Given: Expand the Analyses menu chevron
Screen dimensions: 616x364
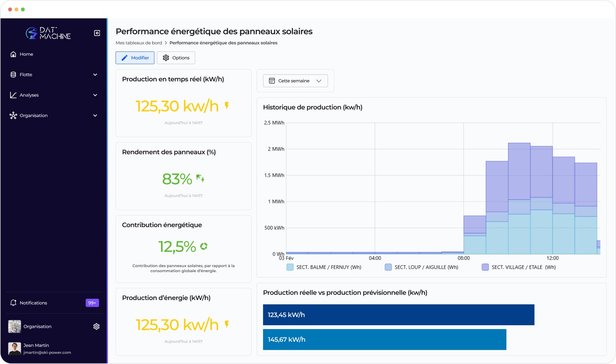Looking at the screenshot, I should [x=95, y=95].
